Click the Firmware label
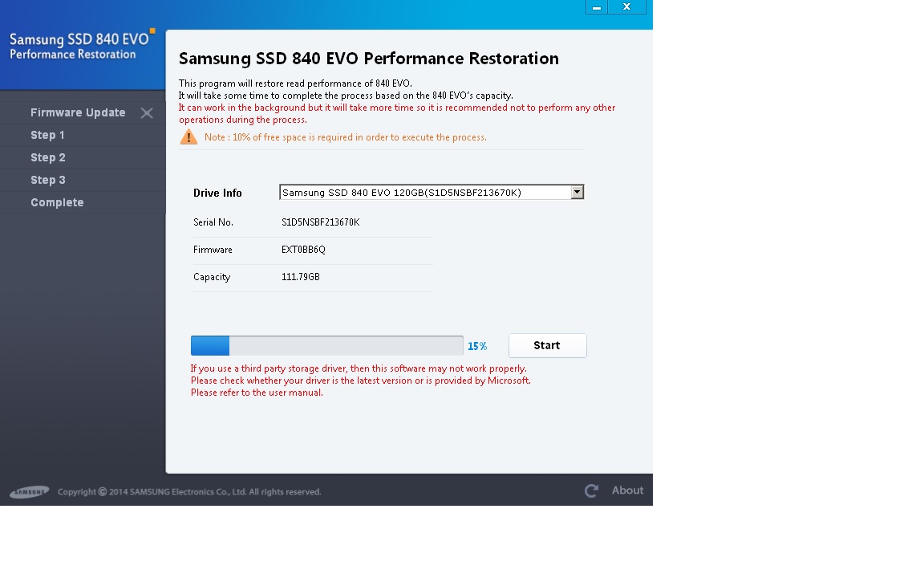Screen dimensions: 924x578 [x=213, y=250]
